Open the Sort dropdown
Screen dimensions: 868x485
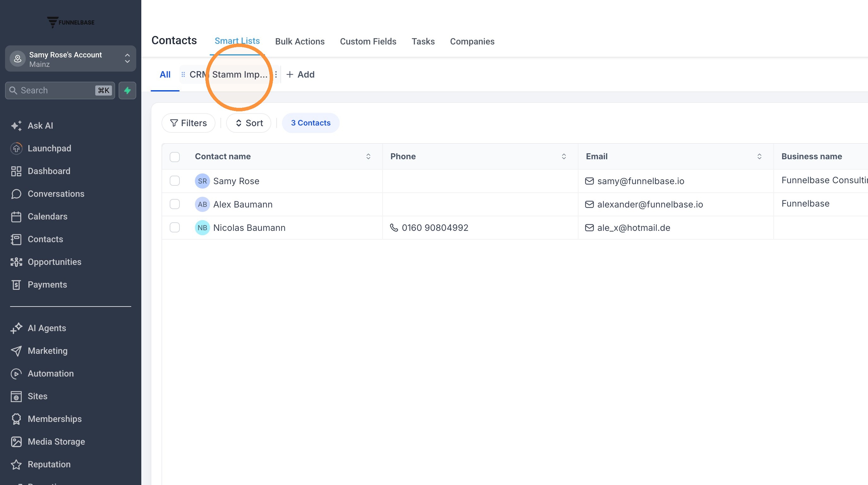(249, 123)
